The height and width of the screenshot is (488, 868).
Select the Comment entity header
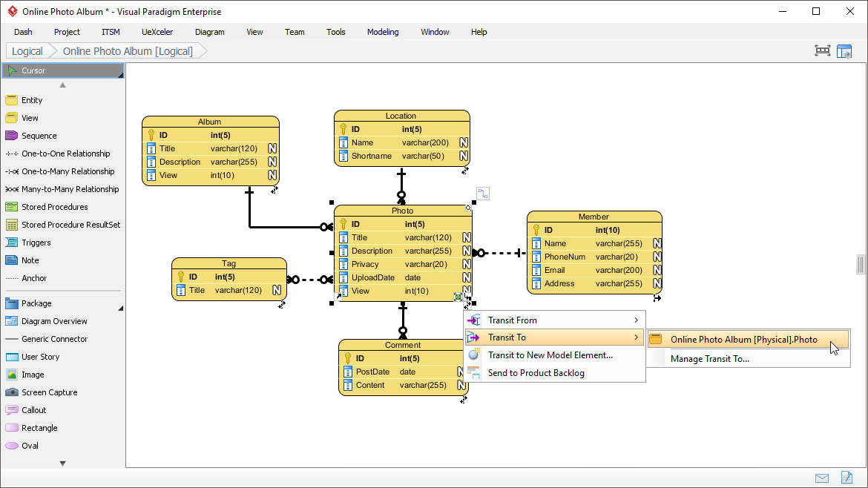pyautogui.click(x=403, y=345)
